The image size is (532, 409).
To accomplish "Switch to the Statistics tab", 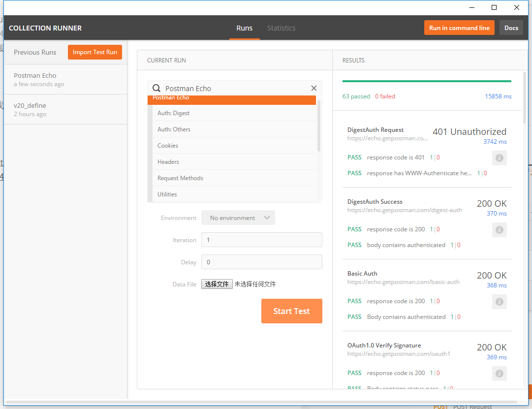I will click(x=281, y=28).
